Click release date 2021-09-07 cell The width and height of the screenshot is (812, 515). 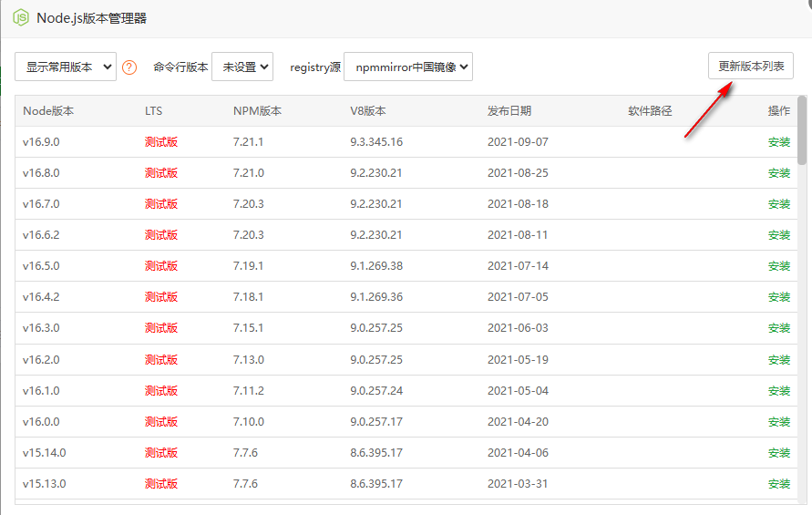518,142
